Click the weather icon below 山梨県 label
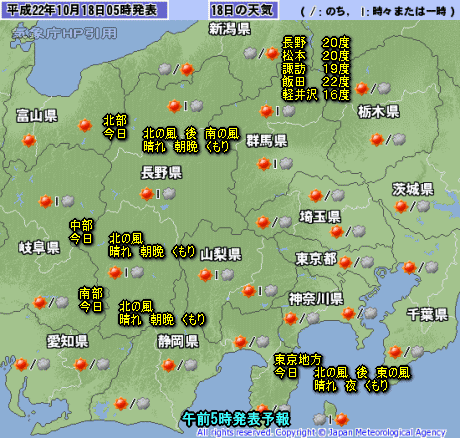 [x=216, y=275]
